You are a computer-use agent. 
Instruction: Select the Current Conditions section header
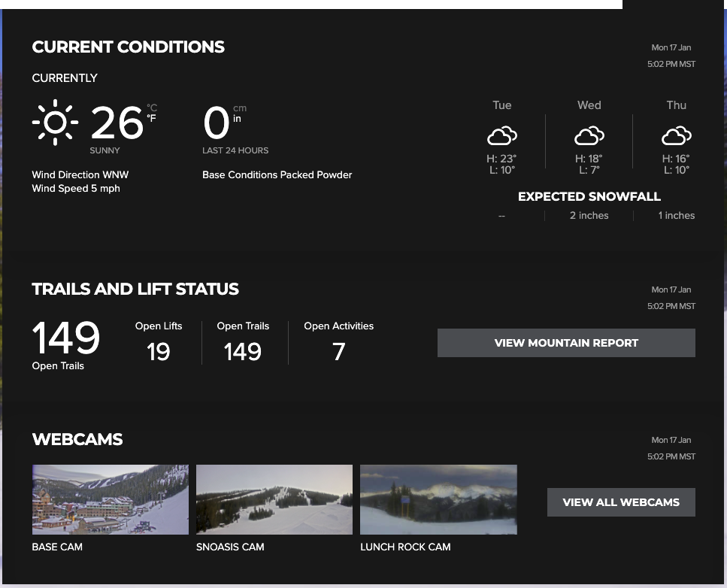point(128,47)
